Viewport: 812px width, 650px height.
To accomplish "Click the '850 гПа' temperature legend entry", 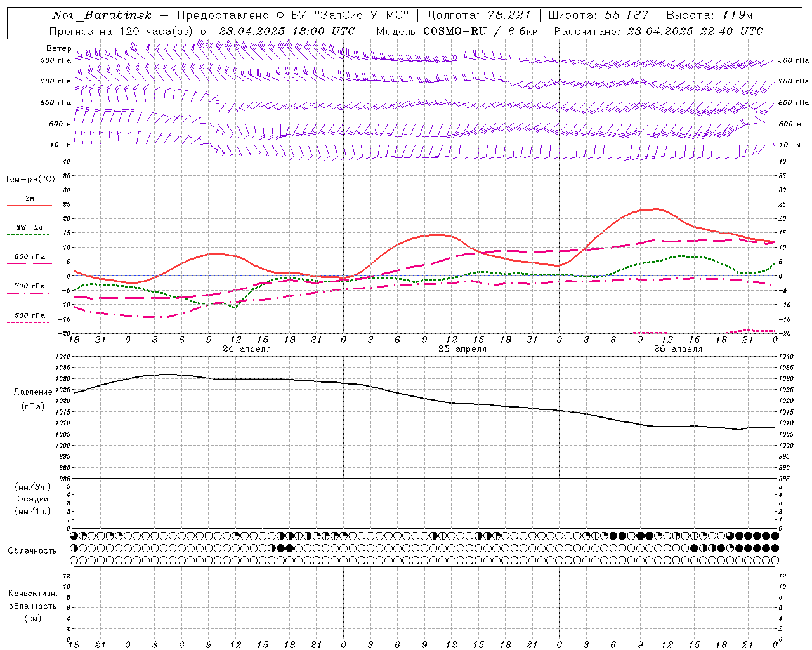I will (x=30, y=256).
